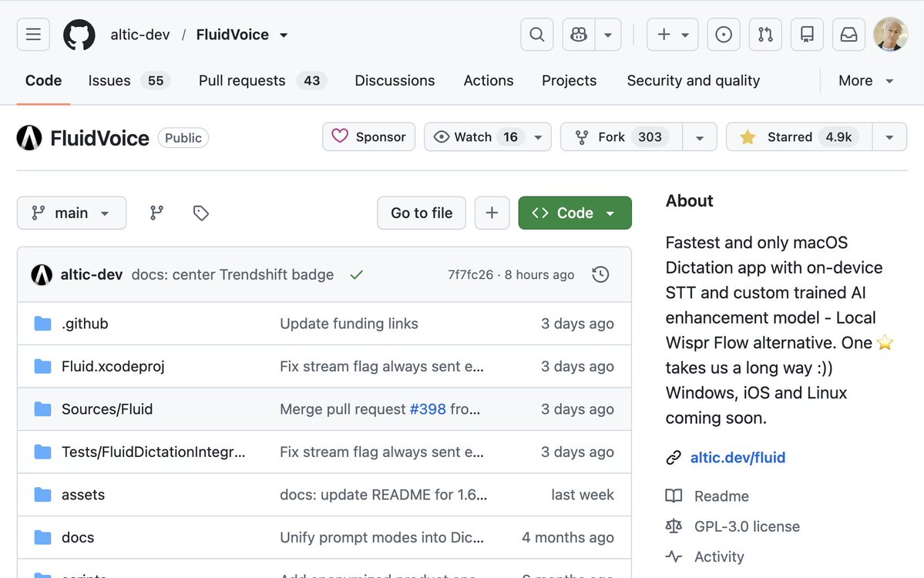Click the Go to file field
The height and width of the screenshot is (578, 924).
pyautogui.click(x=422, y=213)
